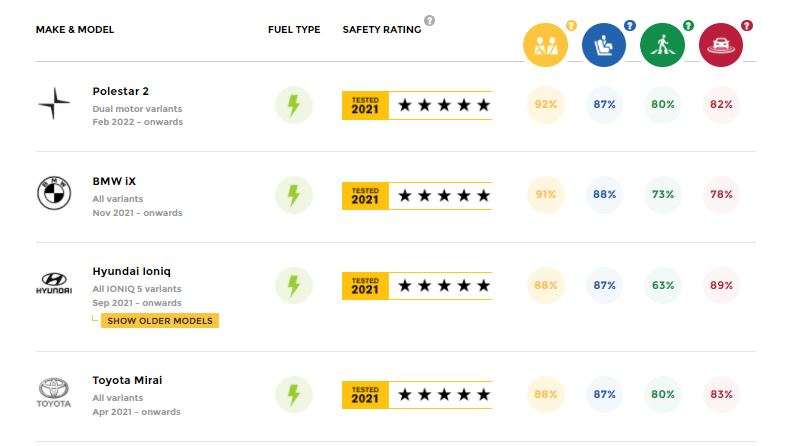797x446 pixels.
Task: Sort by the Fuel Type column header
Action: [x=294, y=29]
